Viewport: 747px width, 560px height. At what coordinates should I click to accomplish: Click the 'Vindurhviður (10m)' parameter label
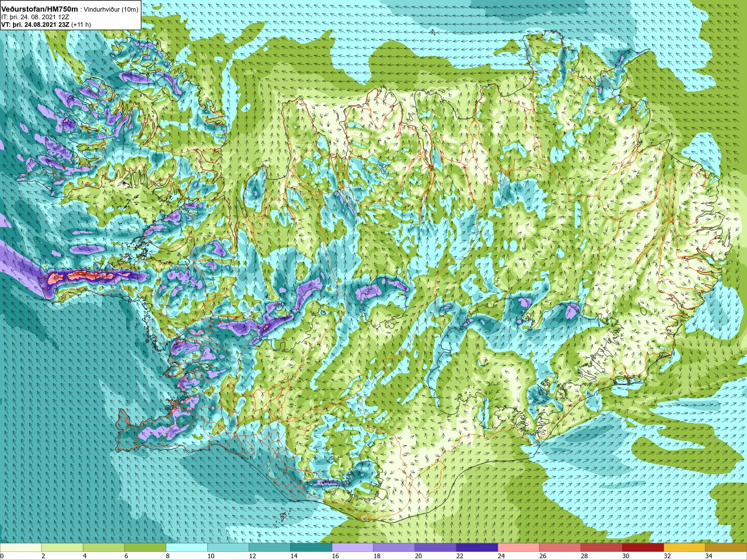coord(111,9)
